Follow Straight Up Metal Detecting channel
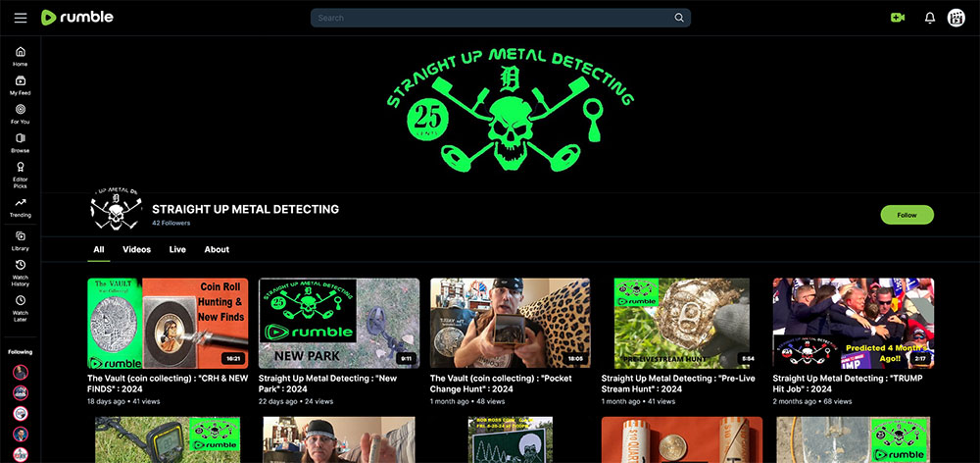 [906, 215]
